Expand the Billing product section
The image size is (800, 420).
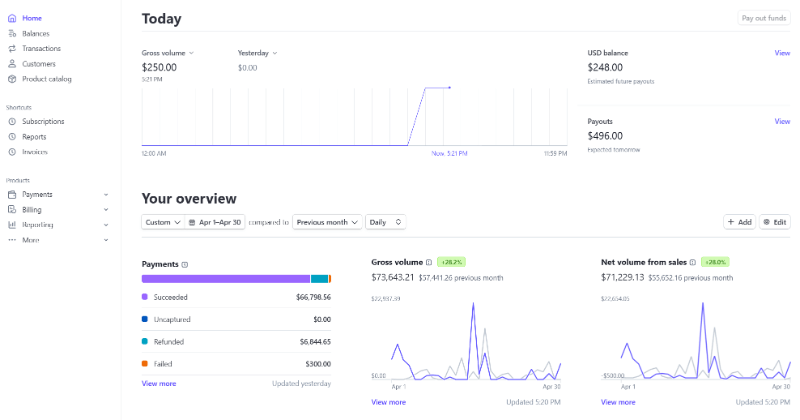click(106, 210)
